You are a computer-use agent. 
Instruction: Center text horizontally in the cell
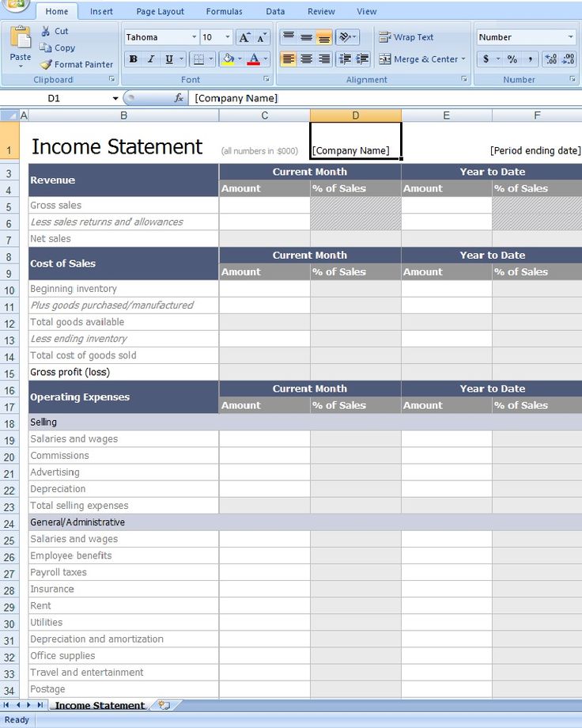click(x=306, y=59)
